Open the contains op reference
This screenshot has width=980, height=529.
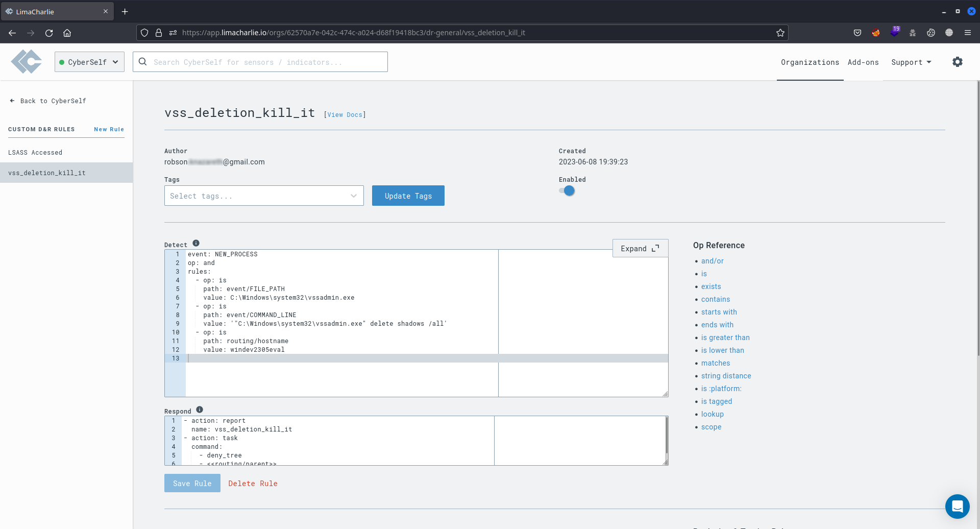pyautogui.click(x=715, y=299)
